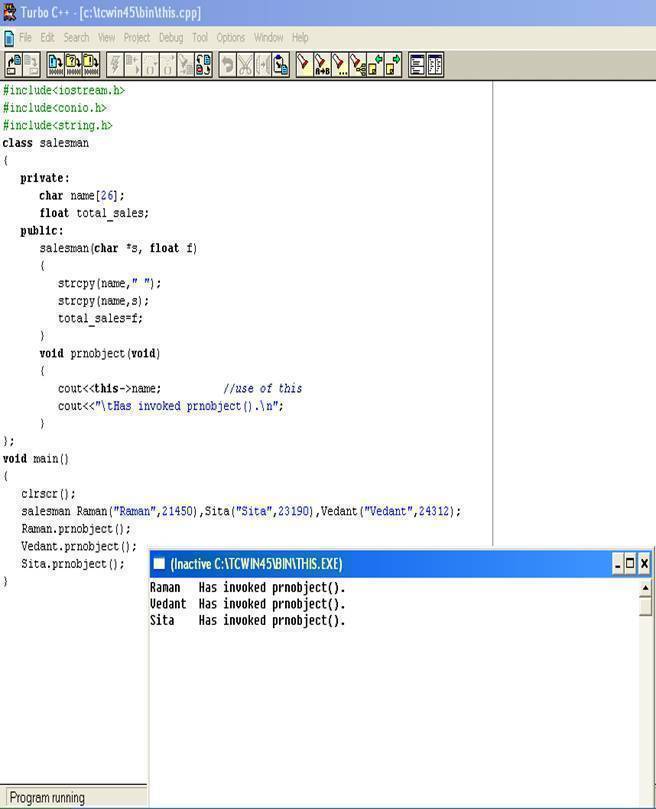Click the '//use of this' comment
The width and height of the screenshot is (656, 809).
tap(263, 389)
